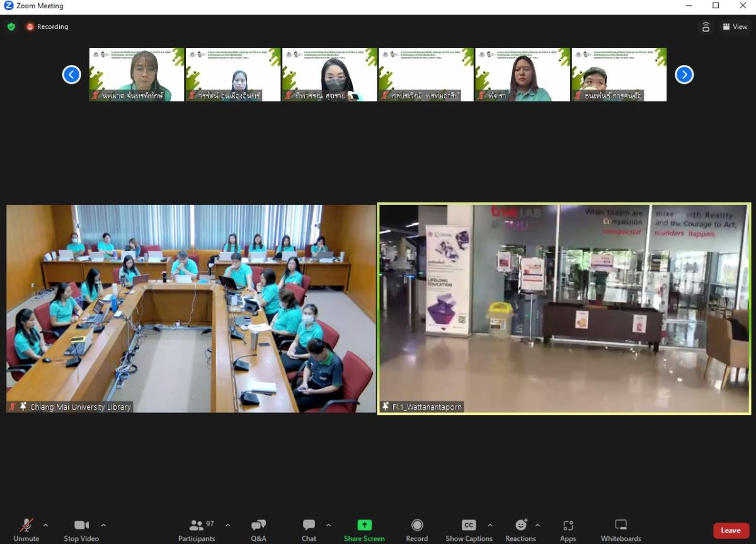Open the Chat panel
Image resolution: width=756 pixels, height=544 pixels.
coord(309,530)
